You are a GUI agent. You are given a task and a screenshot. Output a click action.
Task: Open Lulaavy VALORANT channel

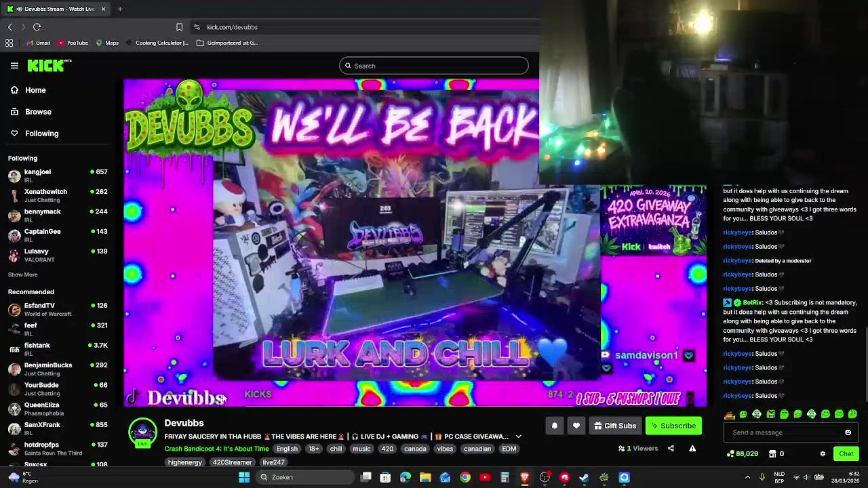58,255
